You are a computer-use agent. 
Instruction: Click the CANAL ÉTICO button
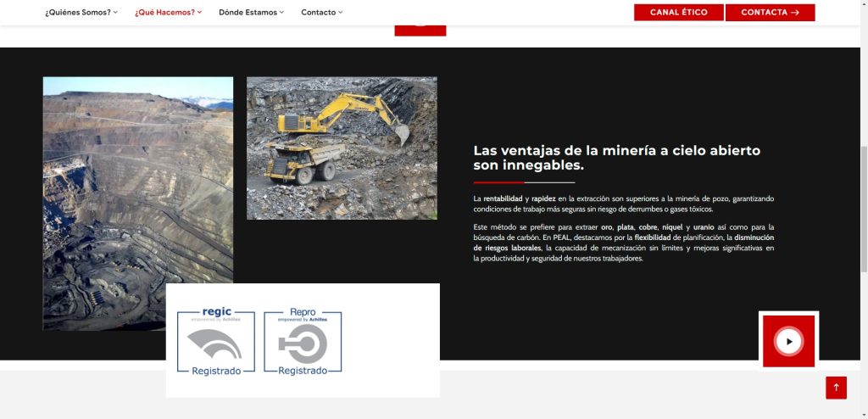(x=678, y=13)
